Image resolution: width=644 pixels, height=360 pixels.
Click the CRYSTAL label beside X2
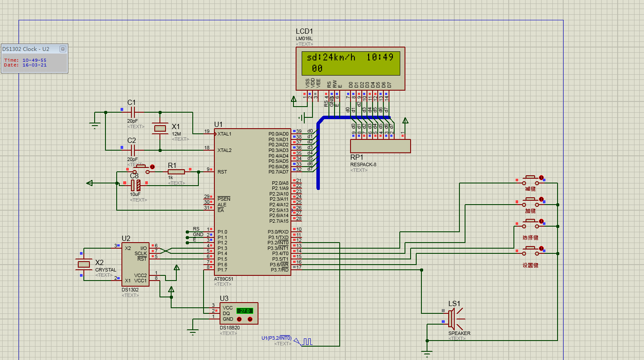coord(106,270)
